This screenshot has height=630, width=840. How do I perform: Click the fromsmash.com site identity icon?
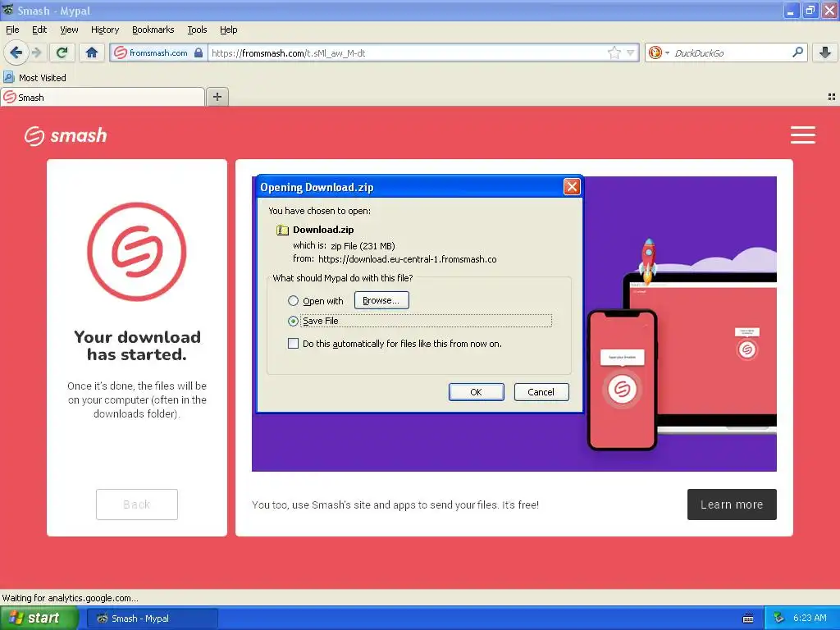click(121, 52)
